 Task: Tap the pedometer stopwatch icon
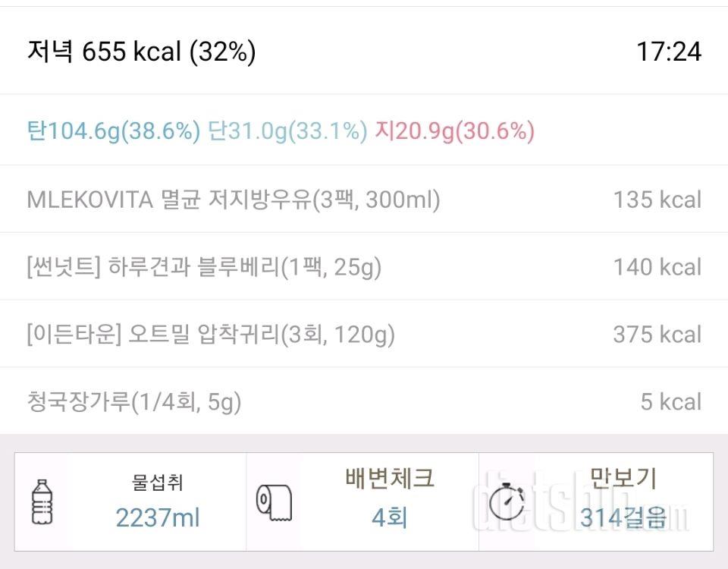point(507,501)
